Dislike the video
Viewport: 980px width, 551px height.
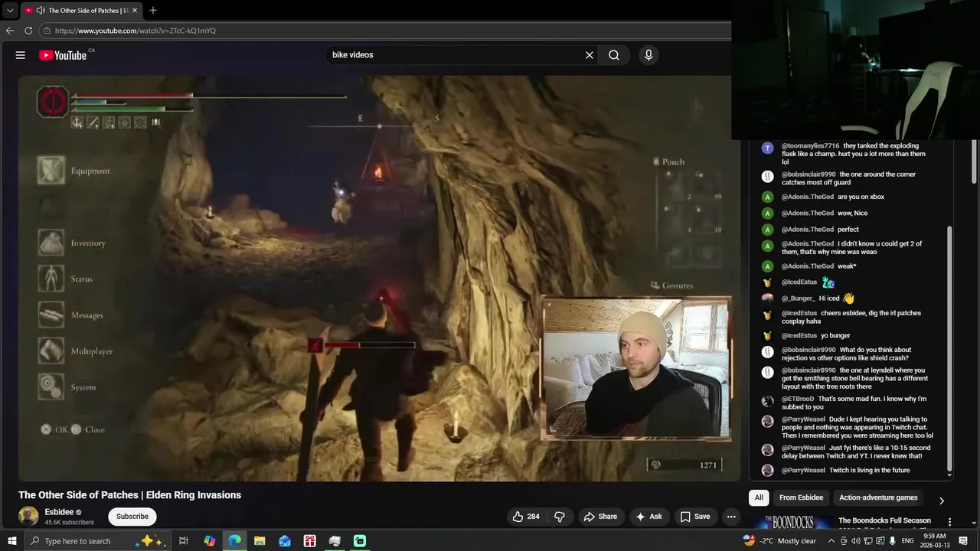click(x=560, y=517)
